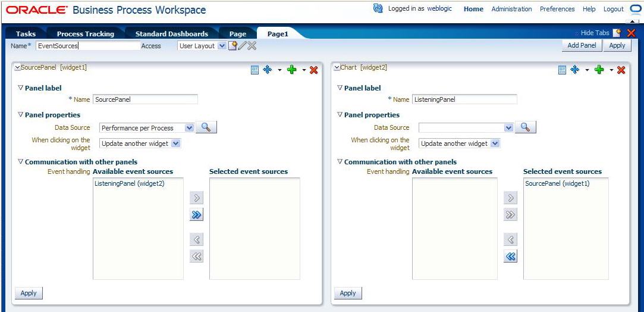
Task: Click single left arrow in SourcePanel event handling
Action: [197, 239]
